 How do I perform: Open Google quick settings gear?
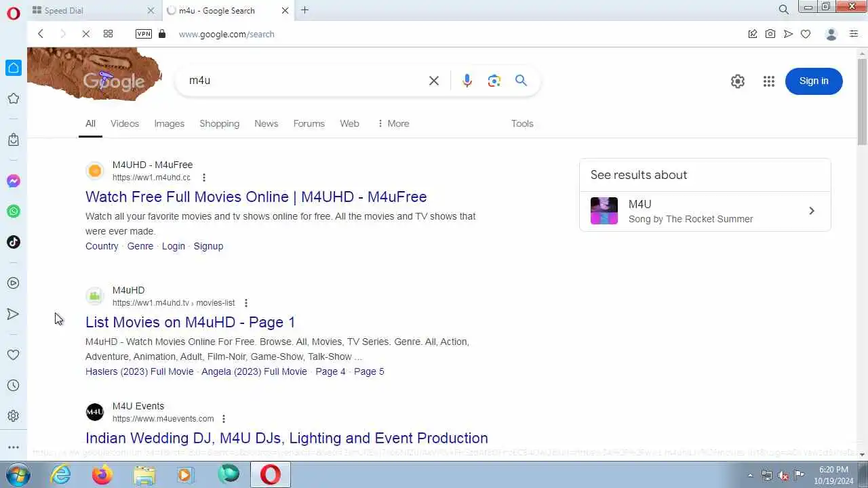coord(738,81)
